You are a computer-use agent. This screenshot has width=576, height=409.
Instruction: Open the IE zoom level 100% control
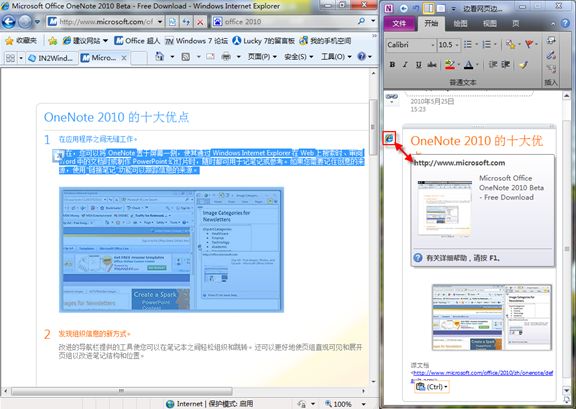[x=339, y=404]
